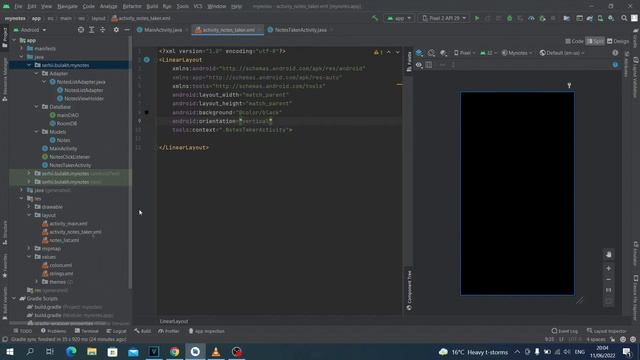Click the Design Surface layers icon
Viewport: 640px width, 360px height.
(x=419, y=53)
